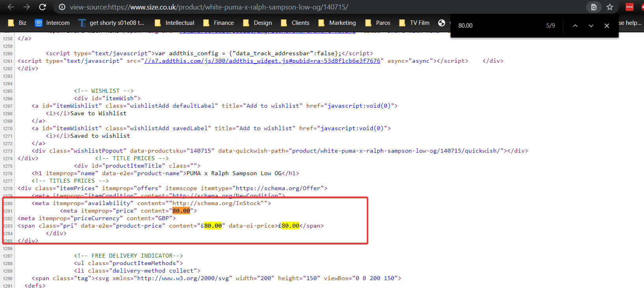Click line number 1260

point(7,54)
